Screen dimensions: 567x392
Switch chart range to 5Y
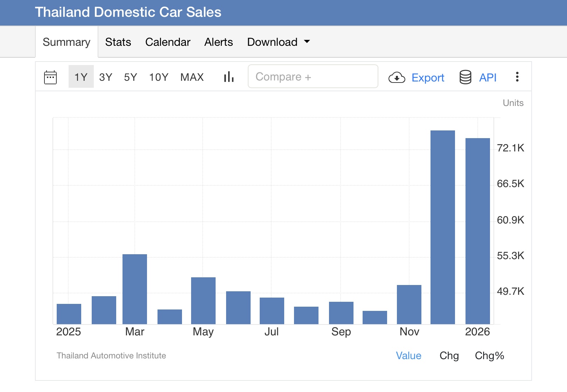tap(131, 77)
